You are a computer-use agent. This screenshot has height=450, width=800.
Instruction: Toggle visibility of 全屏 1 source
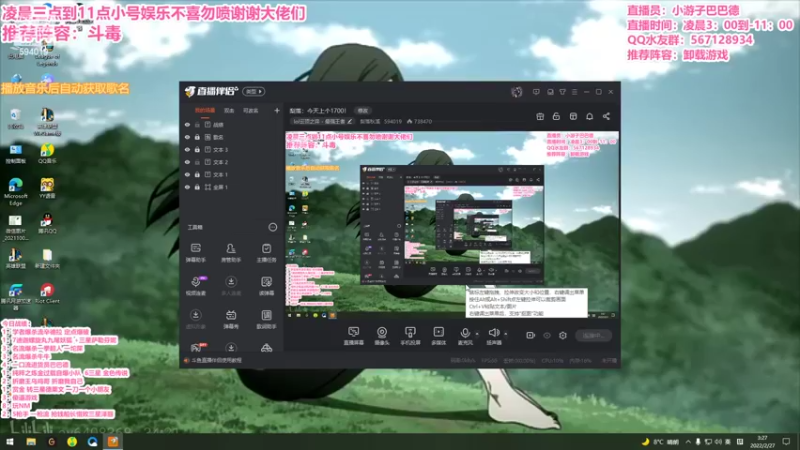187,187
